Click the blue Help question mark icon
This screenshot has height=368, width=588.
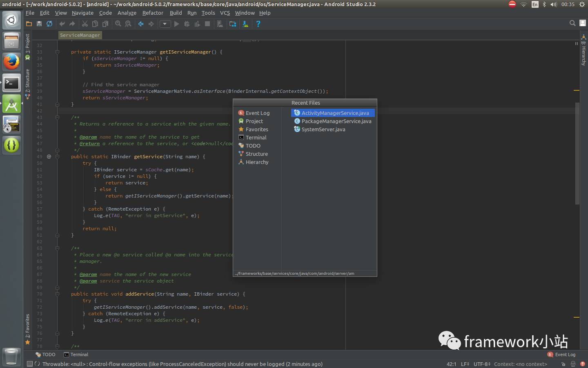pyautogui.click(x=258, y=24)
